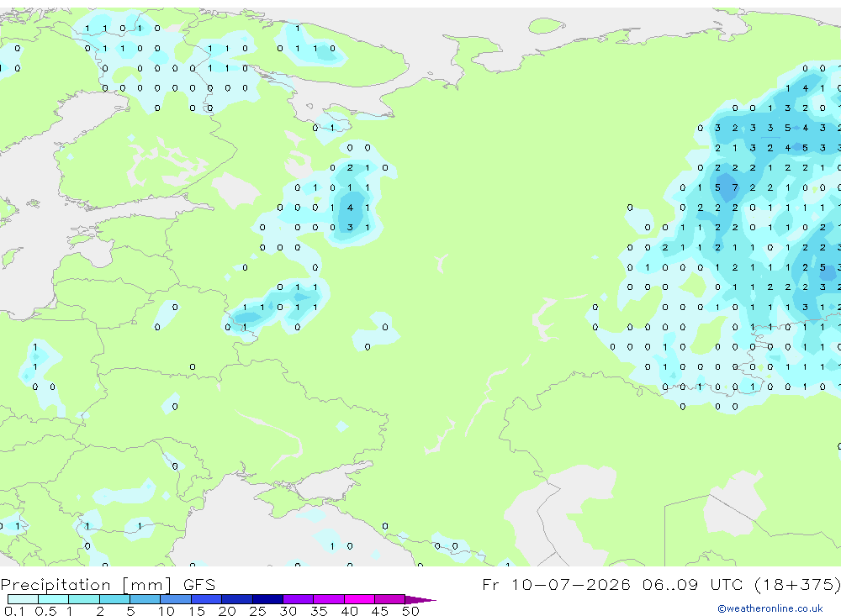Pick the 1–2 mm legend color swatch
This screenshot has width=841, height=616.
[x=83, y=599]
